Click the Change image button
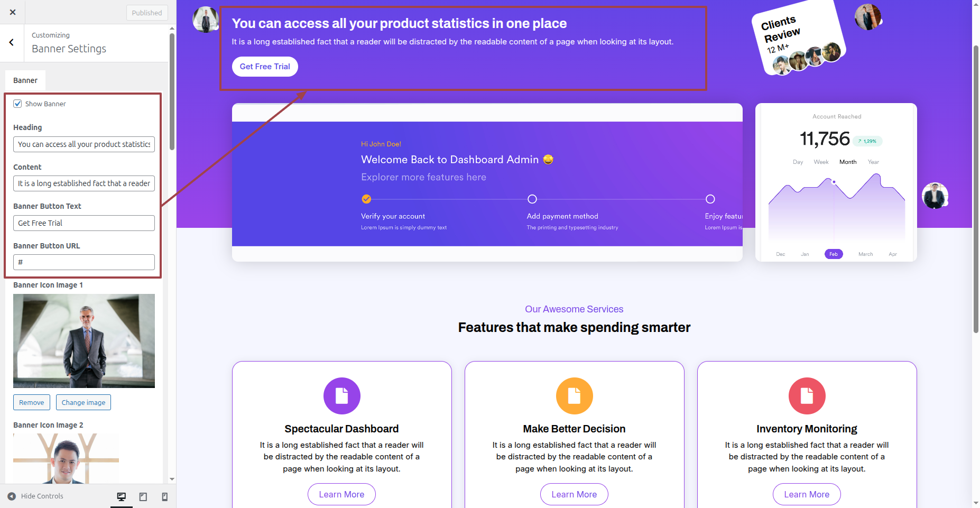The image size is (980, 508). (84, 402)
